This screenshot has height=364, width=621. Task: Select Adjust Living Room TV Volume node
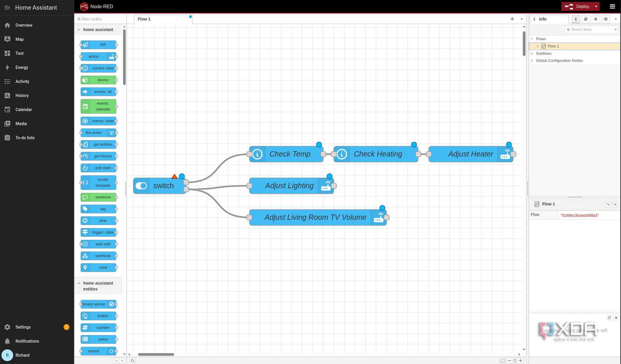pos(318,218)
